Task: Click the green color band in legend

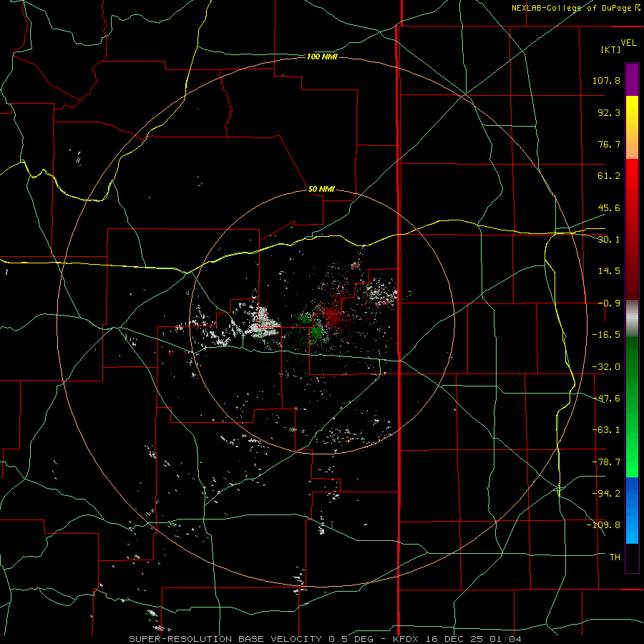Action: (632, 406)
